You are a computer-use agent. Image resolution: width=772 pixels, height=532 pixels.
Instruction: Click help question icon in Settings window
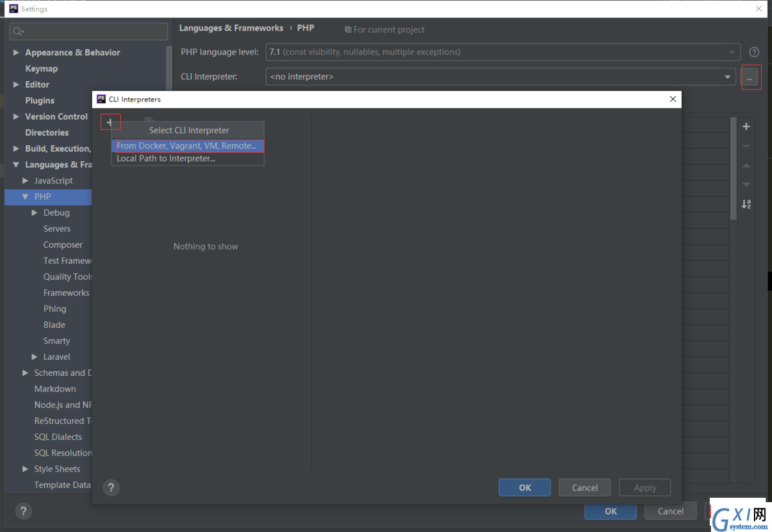click(x=23, y=511)
